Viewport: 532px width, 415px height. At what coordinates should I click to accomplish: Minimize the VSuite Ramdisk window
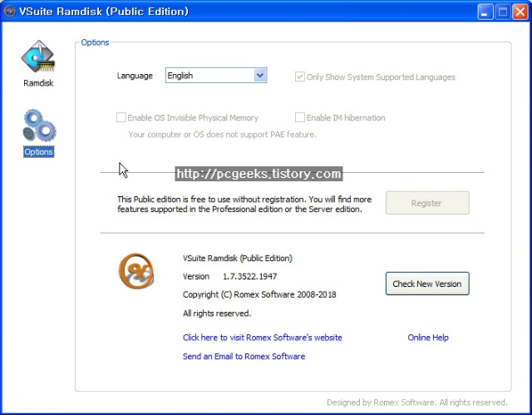point(485,12)
